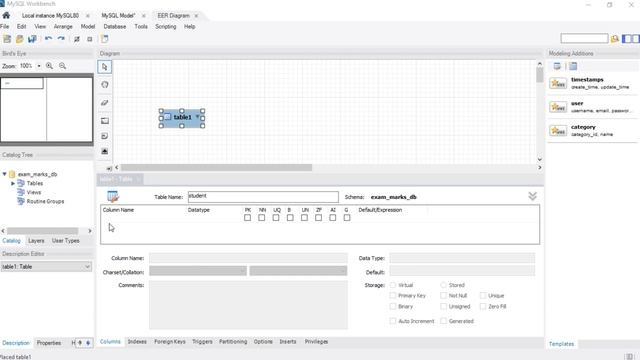The height and width of the screenshot is (360, 640).
Task: Click first Modeling Additions toolbar icon
Action: (x=557, y=66)
